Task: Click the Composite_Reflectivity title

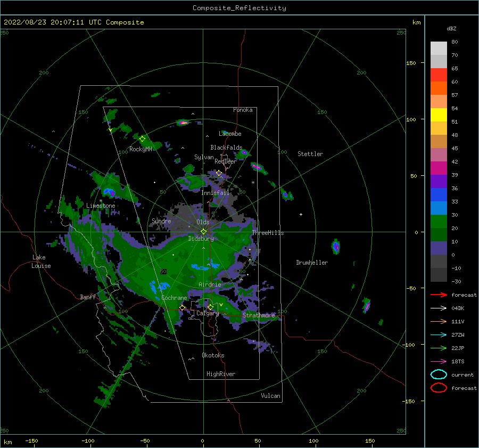Action: [240, 8]
